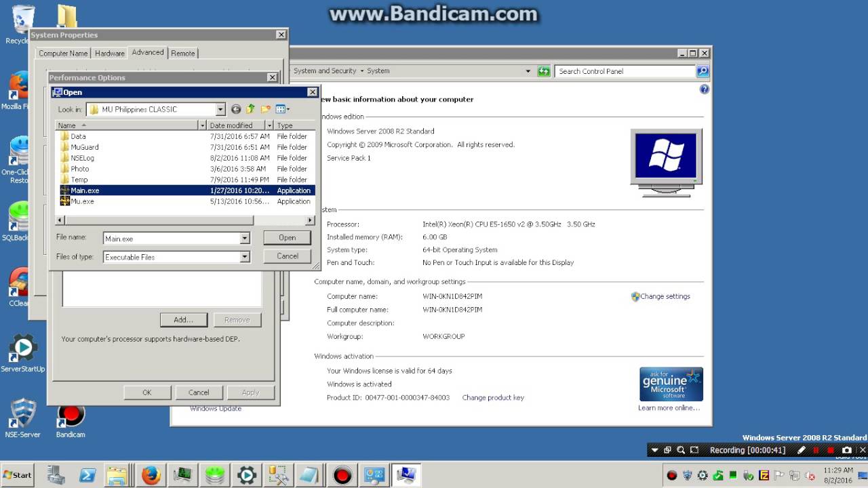Open the Name column filter arrow

(202, 125)
